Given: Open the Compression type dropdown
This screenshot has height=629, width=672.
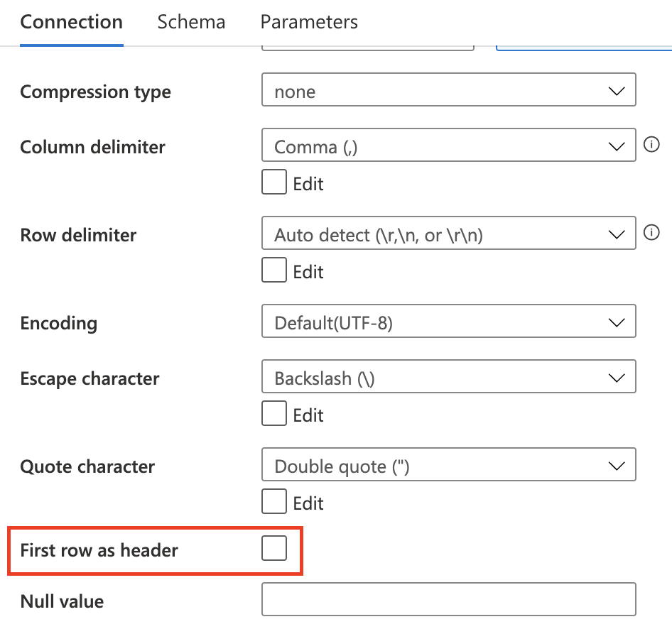Looking at the screenshot, I should pos(448,92).
